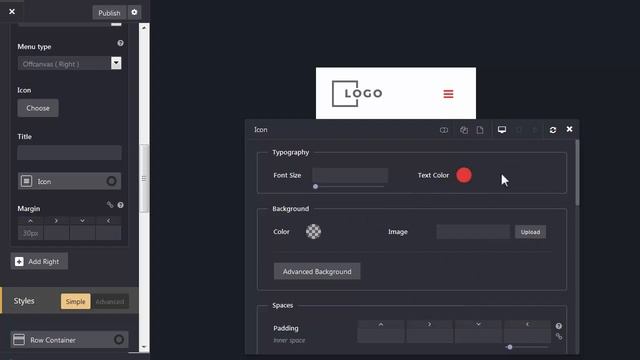
Task: Click the Advanced Background button
Action: click(x=317, y=271)
